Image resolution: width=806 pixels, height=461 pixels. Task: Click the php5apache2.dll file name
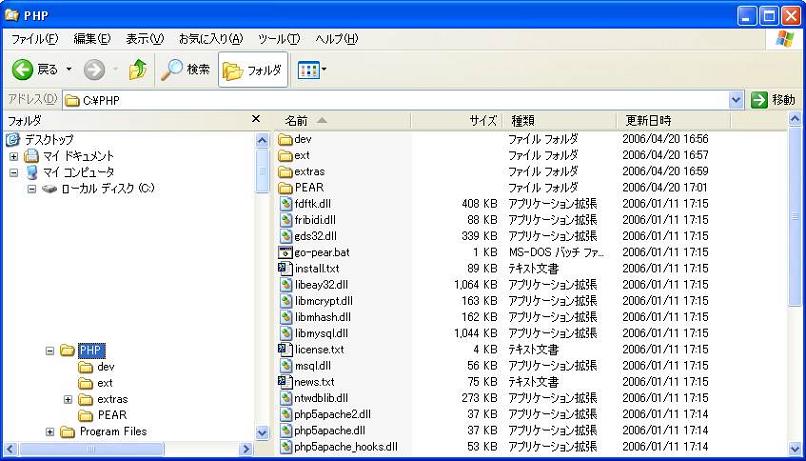click(x=333, y=414)
